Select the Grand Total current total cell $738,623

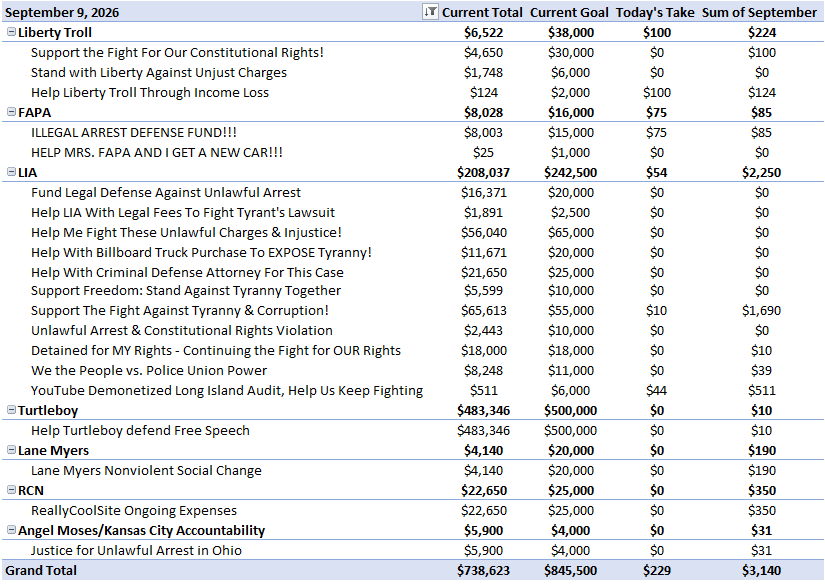tap(483, 570)
